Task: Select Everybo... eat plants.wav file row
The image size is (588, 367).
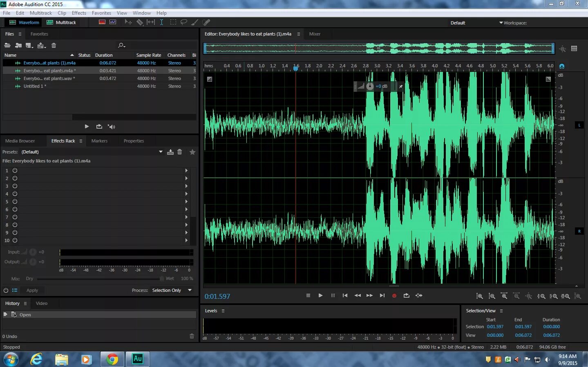Action: coord(99,78)
